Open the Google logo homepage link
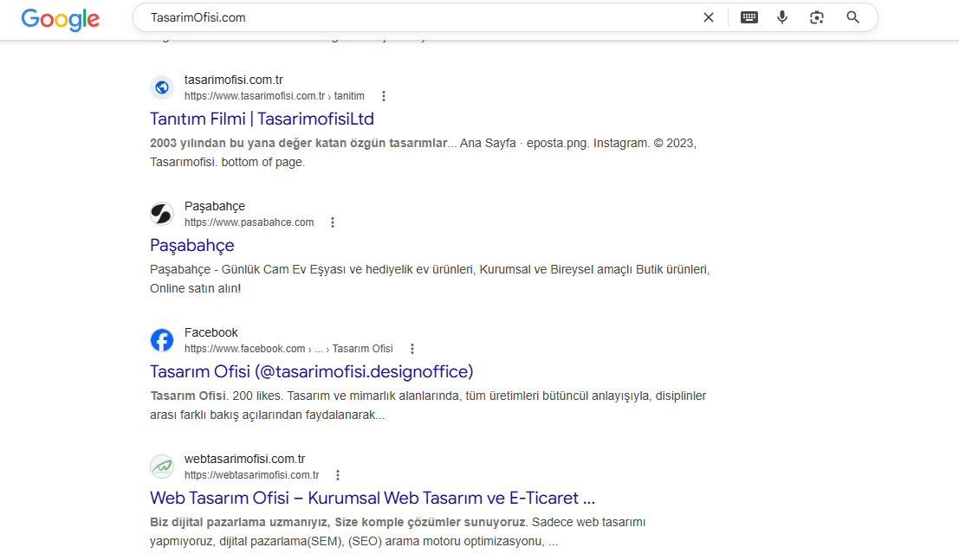This screenshot has width=959, height=560. coord(60,19)
